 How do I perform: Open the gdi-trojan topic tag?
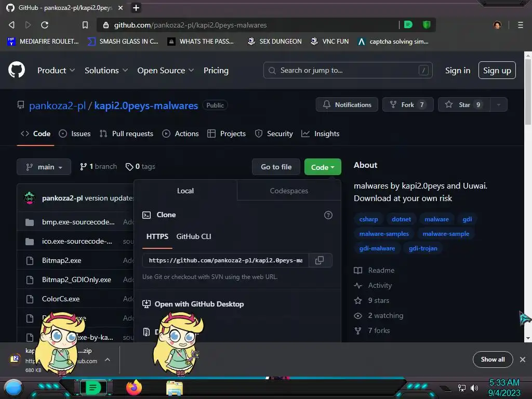click(423, 248)
